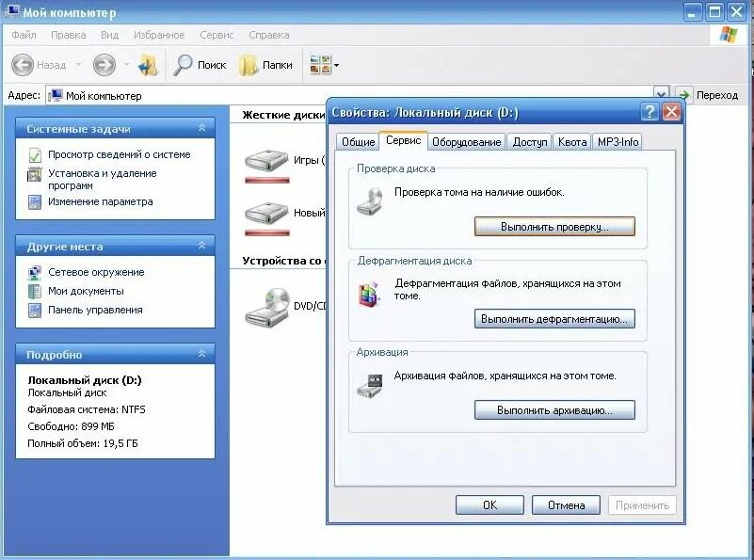Open the Views dropdown arrow
Image resolution: width=754 pixels, height=560 pixels.
(x=337, y=65)
